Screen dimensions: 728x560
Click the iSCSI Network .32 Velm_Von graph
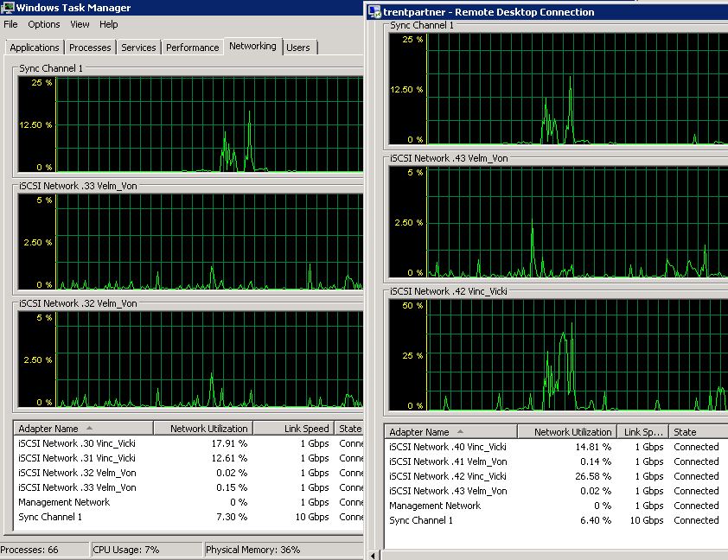(x=190, y=360)
